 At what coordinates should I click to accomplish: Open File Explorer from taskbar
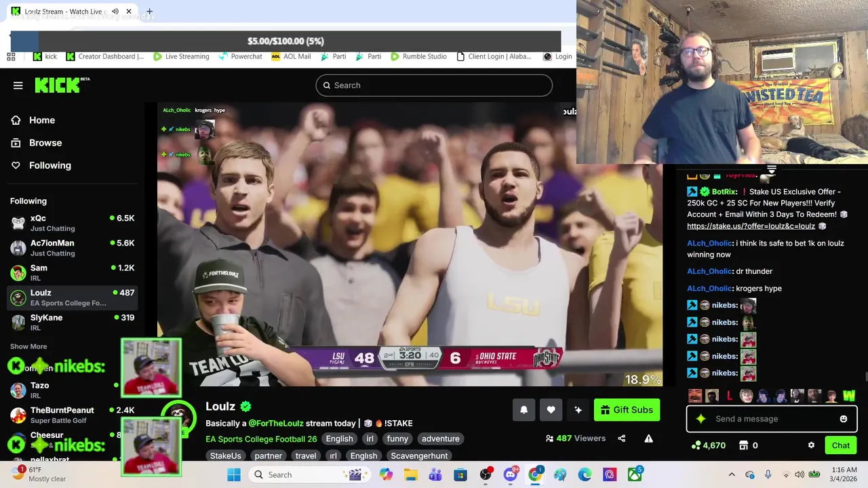pyautogui.click(x=411, y=474)
